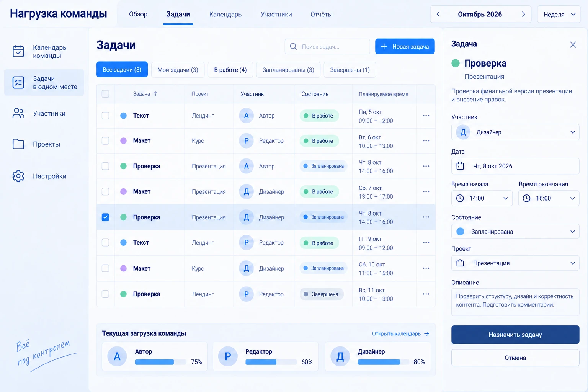Expand the Участник Дизайнер dropdown
Image resolution: width=588 pixels, height=392 pixels.
pyautogui.click(x=515, y=132)
